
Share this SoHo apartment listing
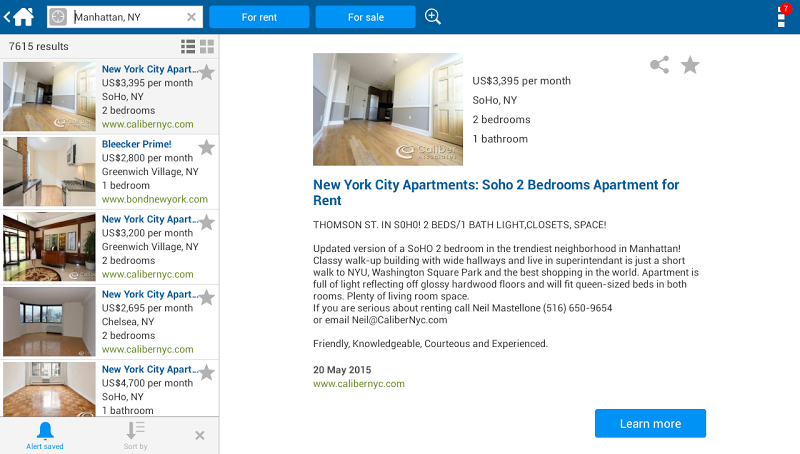pos(659,65)
